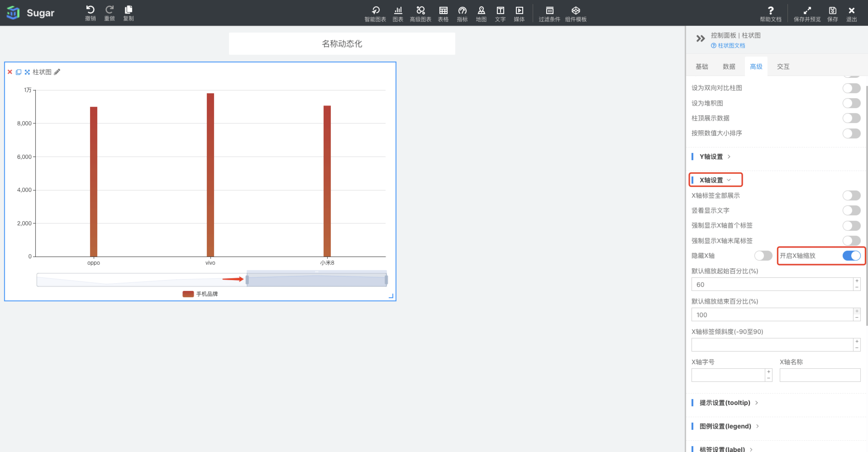The image size is (868, 452).
Task: Switch to the 数据 tab
Action: tap(729, 67)
